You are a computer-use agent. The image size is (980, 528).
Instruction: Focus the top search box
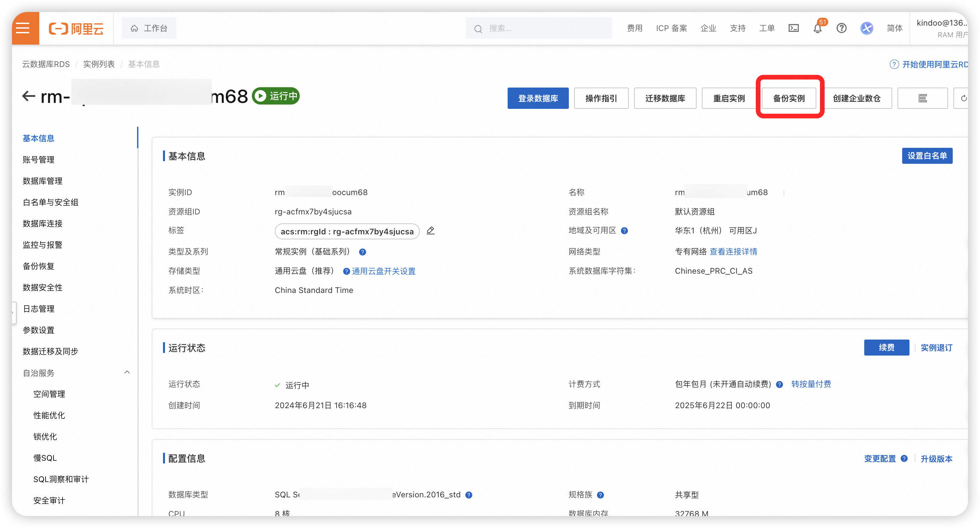pyautogui.click(x=538, y=28)
